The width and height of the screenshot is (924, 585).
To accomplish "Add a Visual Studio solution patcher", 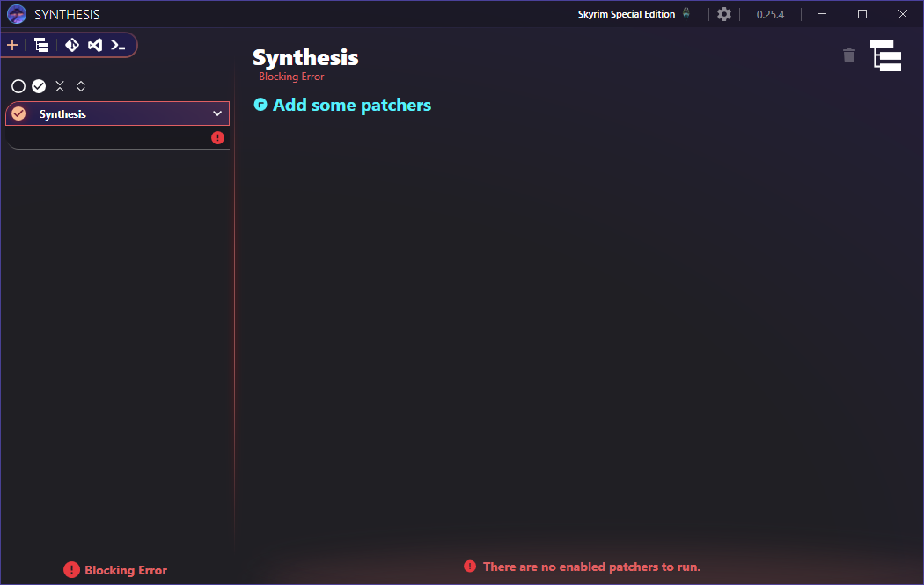I will click(95, 46).
